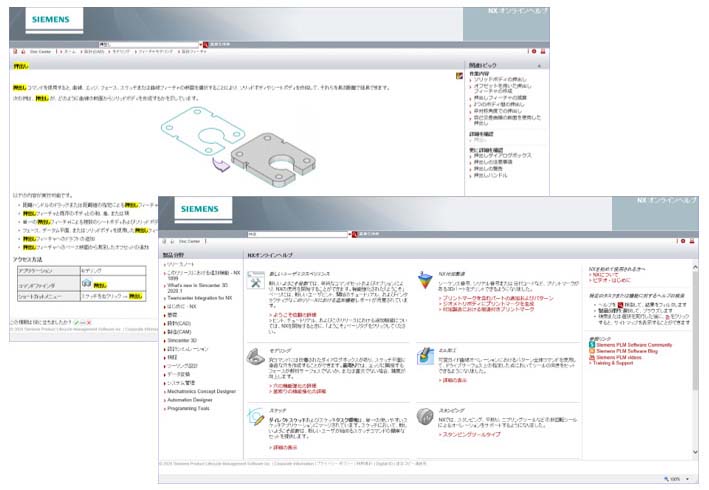
Task: Expand the 製造(CAM) item in the product tree
Action: point(165,332)
